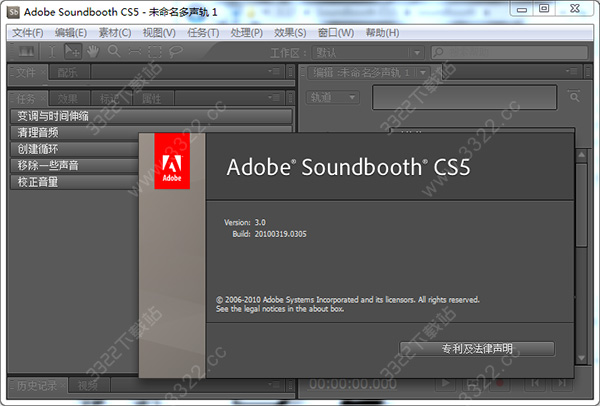Select the Zoom magnifier tool

(x=114, y=51)
